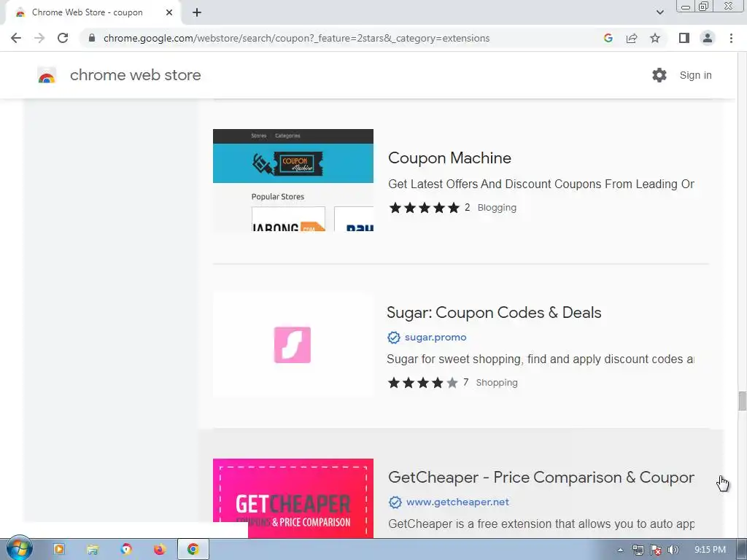Open a new browser tab

pos(197,12)
